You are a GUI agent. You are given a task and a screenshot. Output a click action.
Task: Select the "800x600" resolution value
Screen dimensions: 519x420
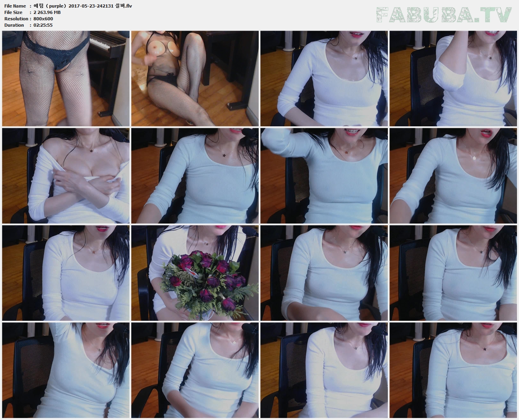point(43,19)
